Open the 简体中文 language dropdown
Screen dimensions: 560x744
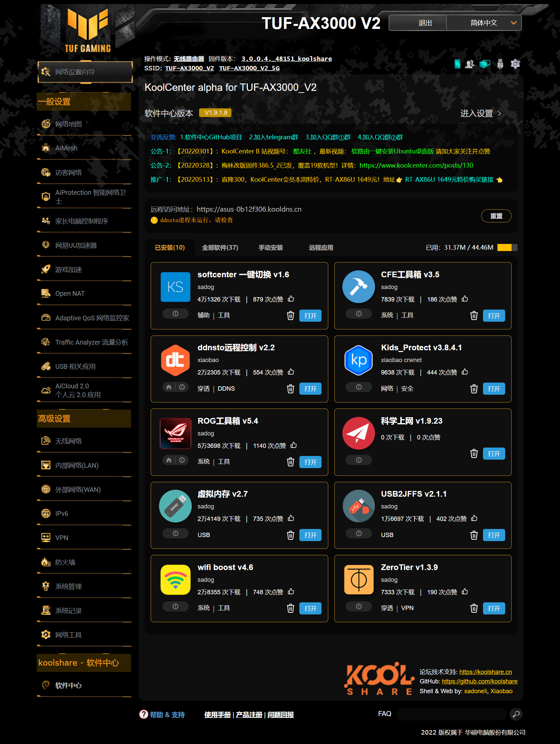[484, 23]
